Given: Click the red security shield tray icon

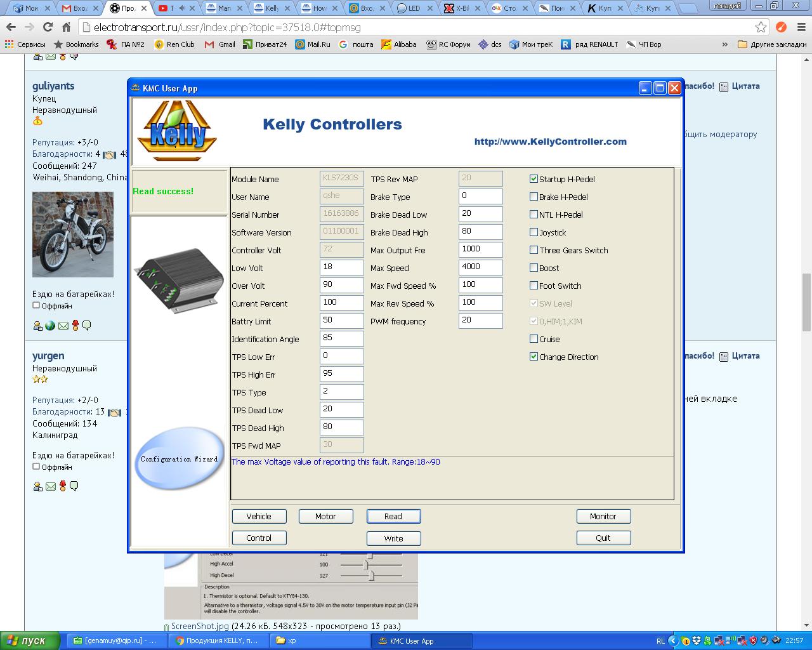Looking at the screenshot, I should (753, 640).
